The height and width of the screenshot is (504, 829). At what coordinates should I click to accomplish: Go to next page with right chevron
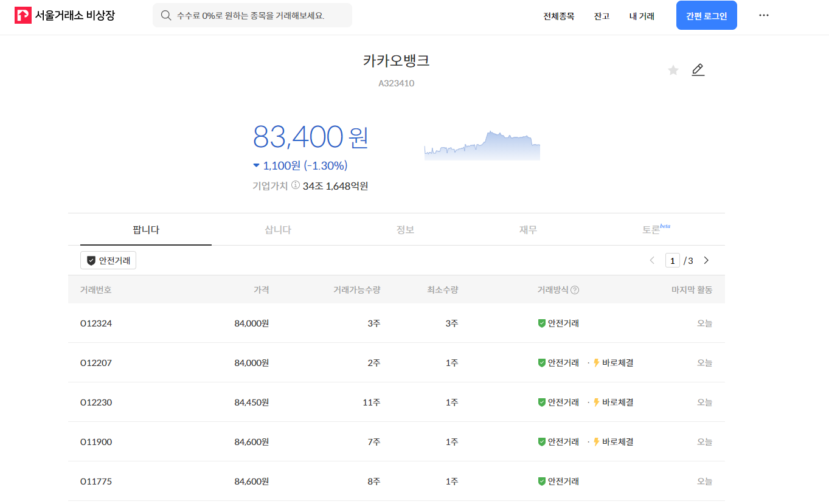(x=706, y=260)
